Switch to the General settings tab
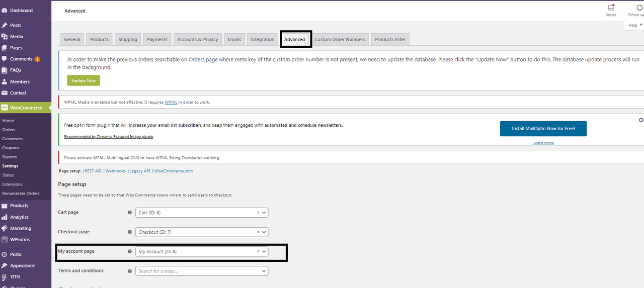644x288 pixels. tap(72, 39)
